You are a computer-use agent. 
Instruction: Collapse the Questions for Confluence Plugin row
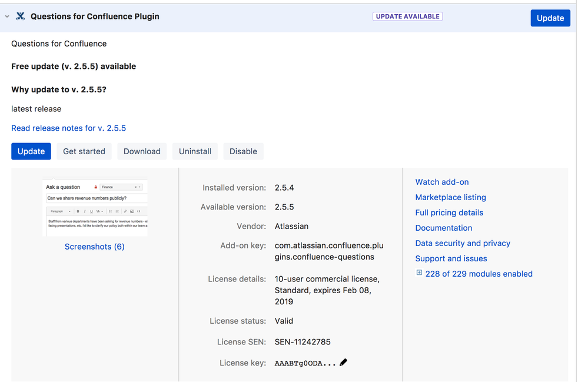point(7,16)
